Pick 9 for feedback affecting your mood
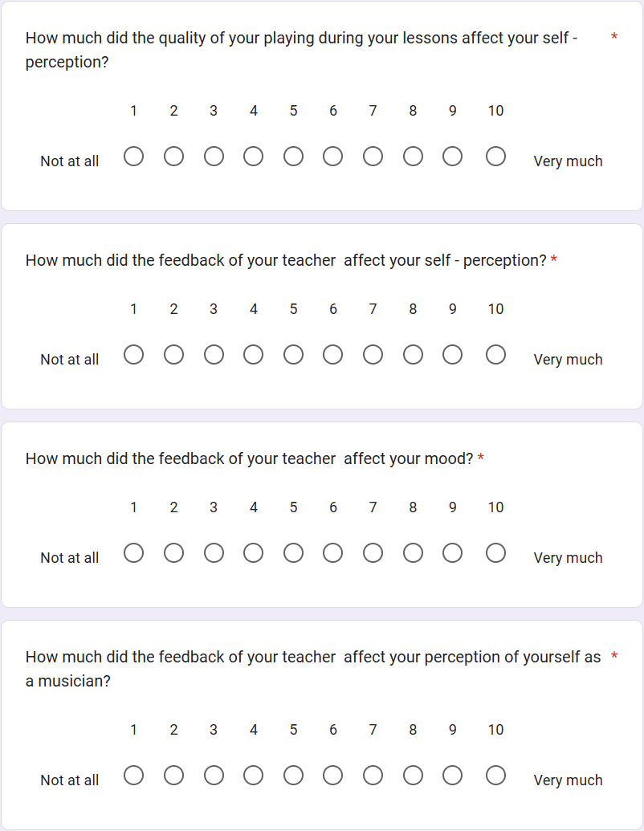 click(x=453, y=552)
